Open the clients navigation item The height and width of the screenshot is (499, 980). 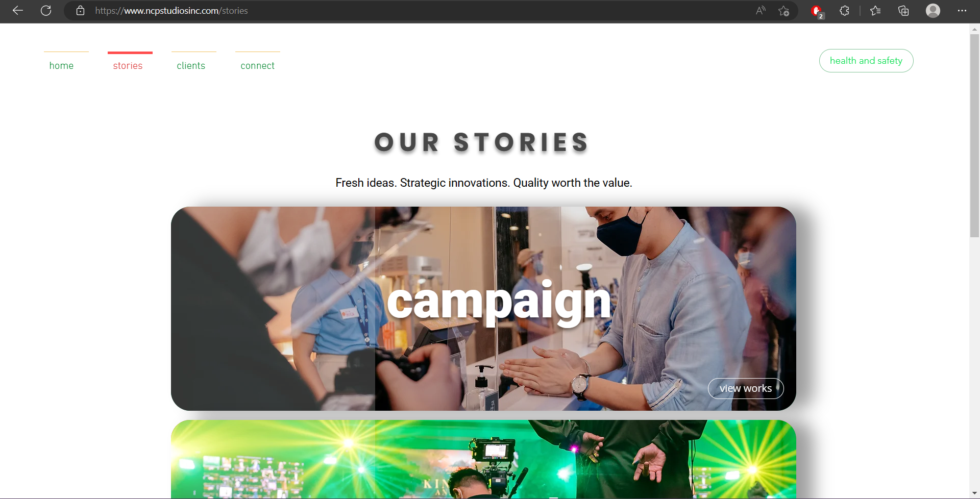[x=191, y=66]
